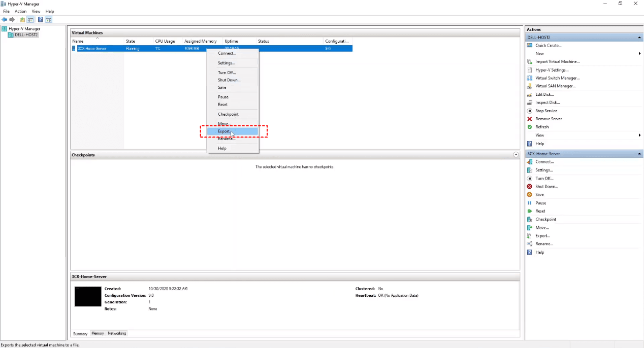The image size is (644, 348).
Task: Click Settings icon in 3CX-Home-Server actions
Action: click(x=530, y=170)
